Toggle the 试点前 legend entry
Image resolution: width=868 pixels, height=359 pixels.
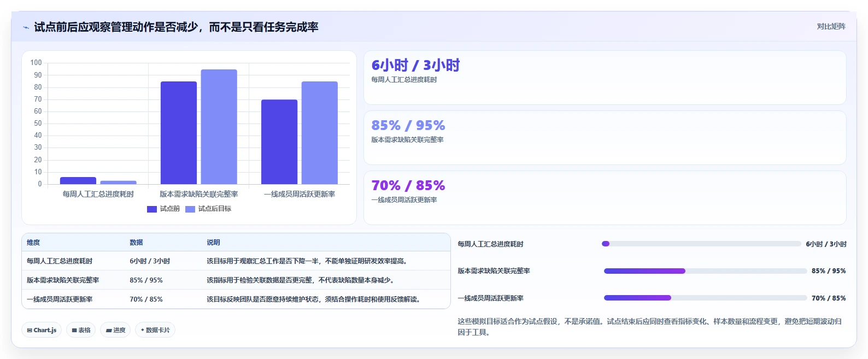click(163, 209)
